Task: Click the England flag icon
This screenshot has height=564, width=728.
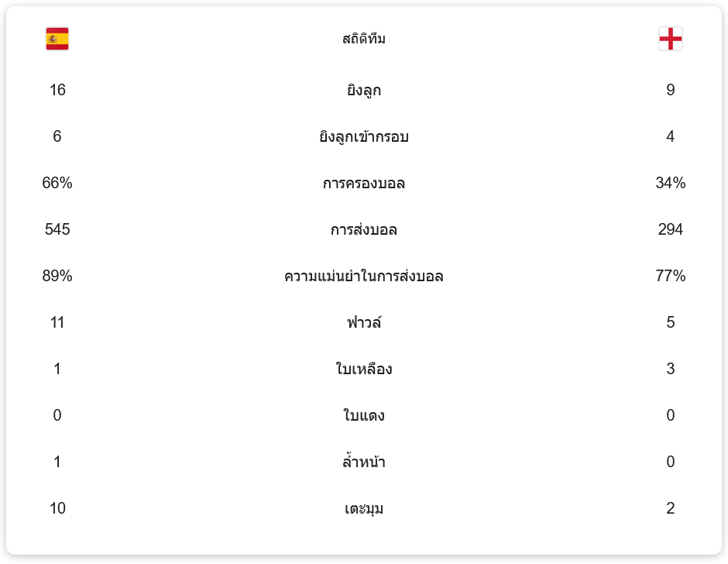Action: coord(671,39)
